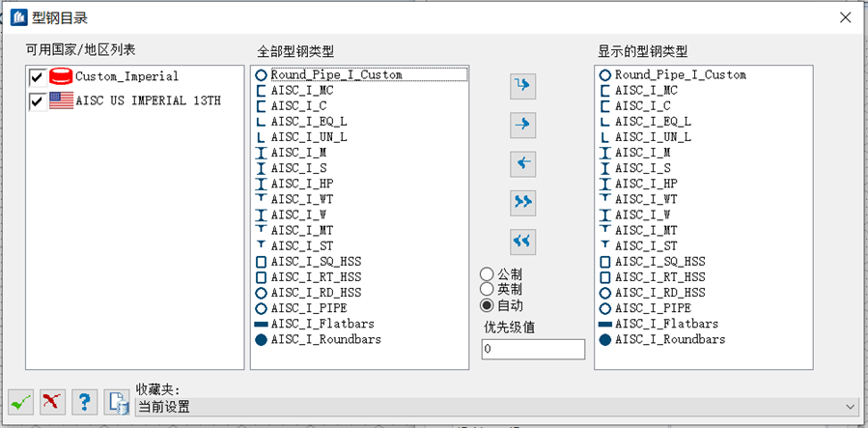Open the 收藏夹 dropdown showing 当前设置
This screenshot has width=868, height=428.
tap(496, 407)
